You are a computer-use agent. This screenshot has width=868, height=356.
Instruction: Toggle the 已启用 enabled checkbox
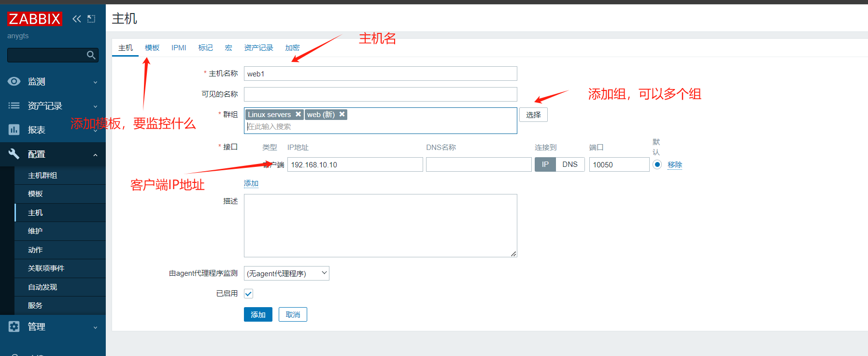click(x=248, y=294)
